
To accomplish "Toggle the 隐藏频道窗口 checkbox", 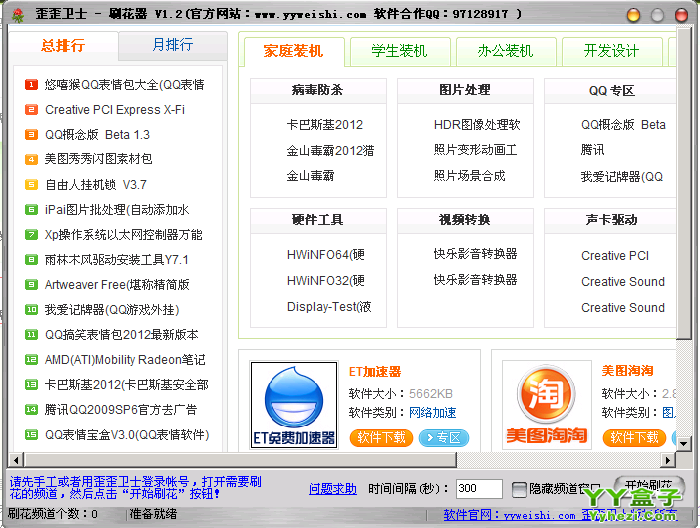I will 519,489.
